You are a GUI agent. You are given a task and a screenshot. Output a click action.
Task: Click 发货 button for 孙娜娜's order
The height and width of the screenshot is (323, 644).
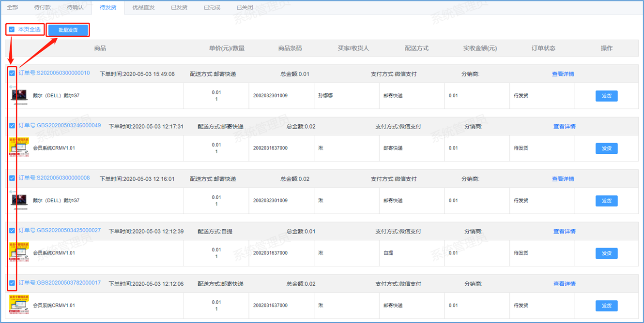pyautogui.click(x=606, y=96)
